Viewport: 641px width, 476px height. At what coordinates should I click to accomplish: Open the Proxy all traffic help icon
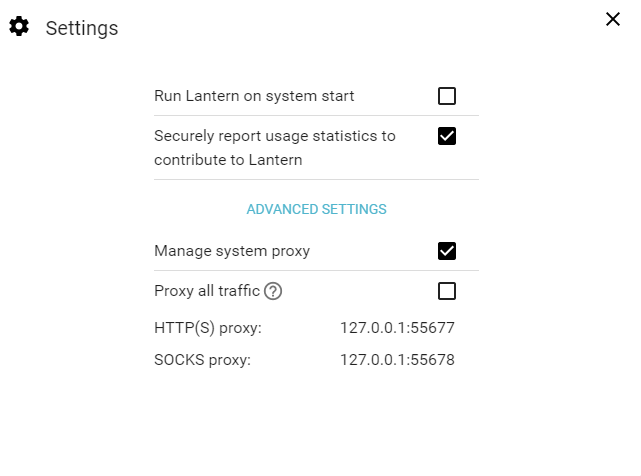click(273, 291)
